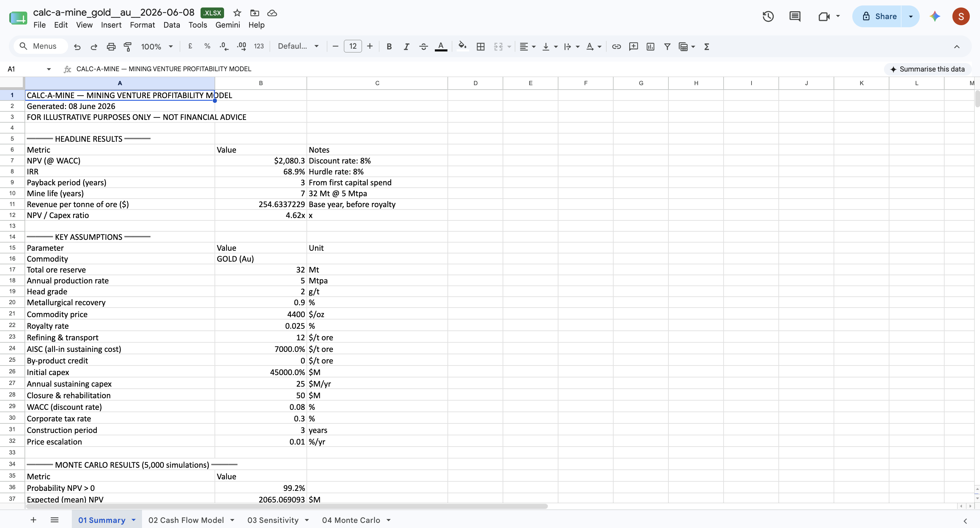980x528 pixels.
Task: Switch to 02 Cash Flow Model tab
Action: click(x=186, y=520)
